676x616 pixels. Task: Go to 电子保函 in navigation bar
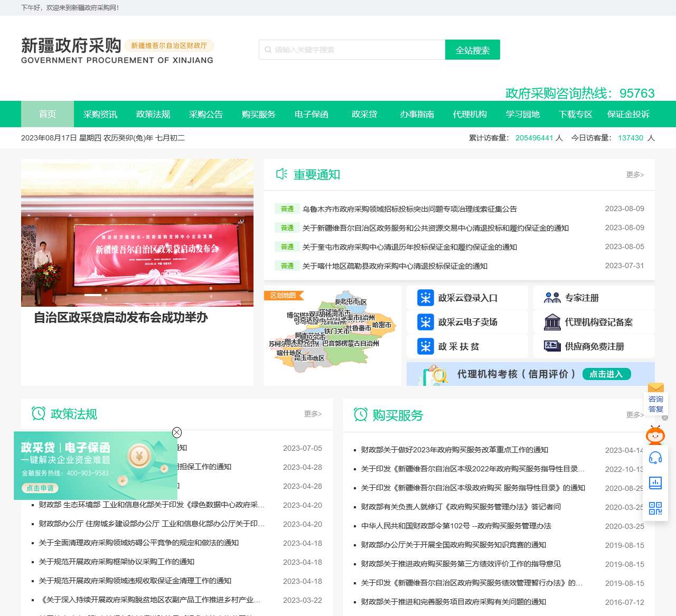click(312, 114)
